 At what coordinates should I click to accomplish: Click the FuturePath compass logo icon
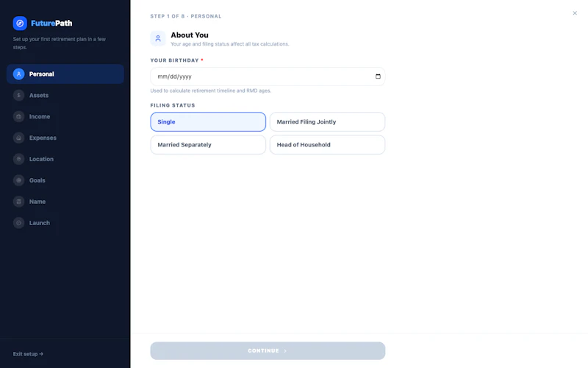(20, 24)
